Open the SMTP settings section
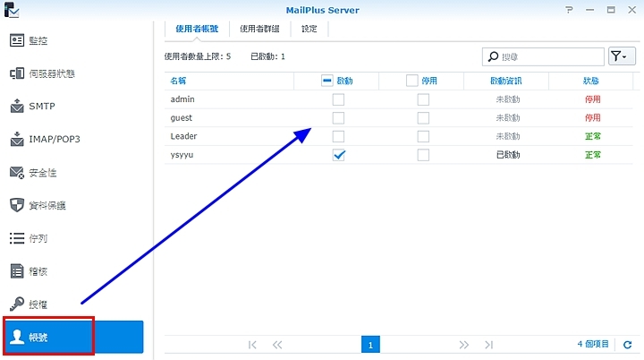The height and width of the screenshot is (360, 644). coord(32,107)
